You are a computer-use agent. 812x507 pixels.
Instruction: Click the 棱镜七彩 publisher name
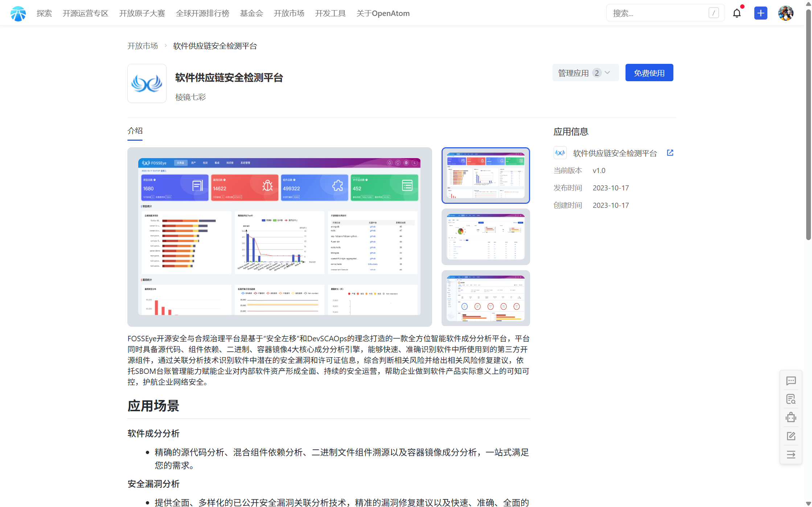click(x=190, y=97)
